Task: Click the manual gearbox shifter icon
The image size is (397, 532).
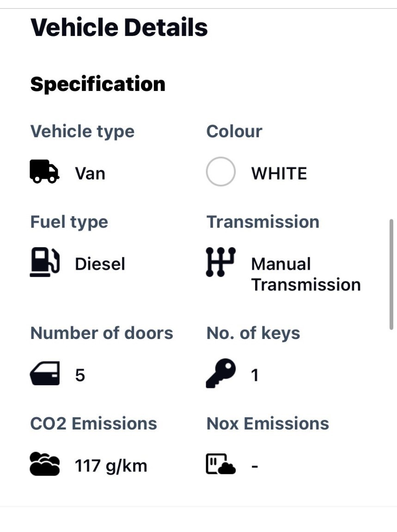Action: tap(220, 262)
